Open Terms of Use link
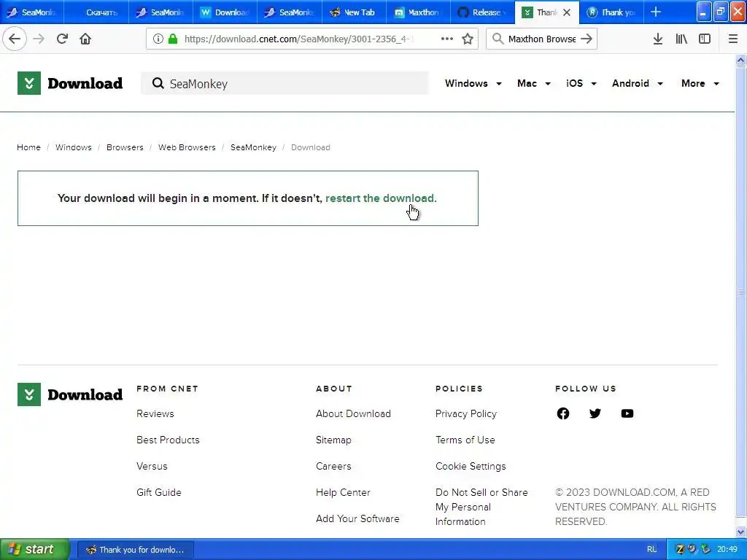 465,440
